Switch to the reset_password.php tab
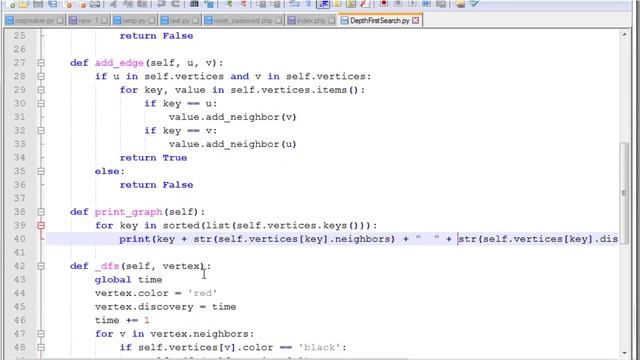Viewport: 640px width, 360px height. (x=243, y=20)
